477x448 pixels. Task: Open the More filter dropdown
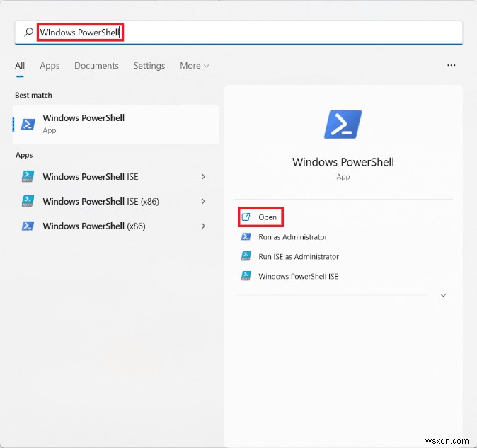click(195, 66)
